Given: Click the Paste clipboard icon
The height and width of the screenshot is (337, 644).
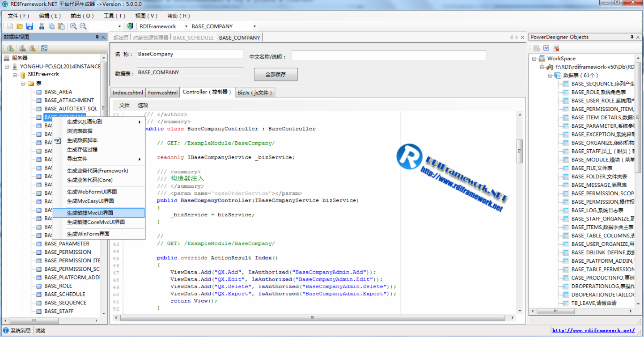Looking at the screenshot, I should [61, 26].
